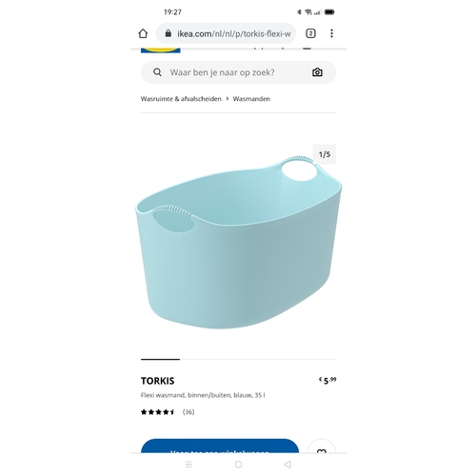
Task: Open the 'Wasmanden' breadcrumb link
Action: click(251, 99)
